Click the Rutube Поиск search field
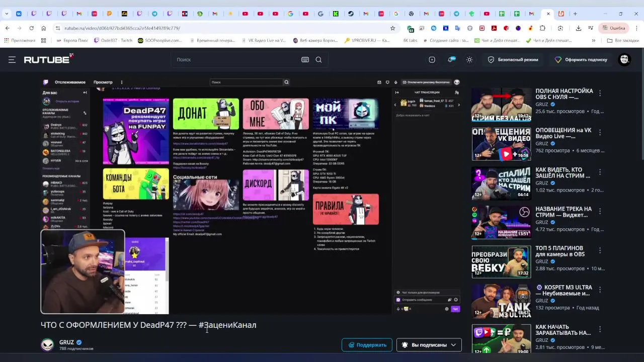The image size is (644, 362). [236, 59]
